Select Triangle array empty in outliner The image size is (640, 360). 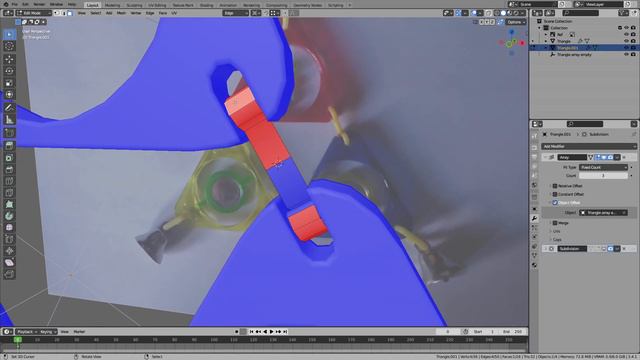point(574,54)
